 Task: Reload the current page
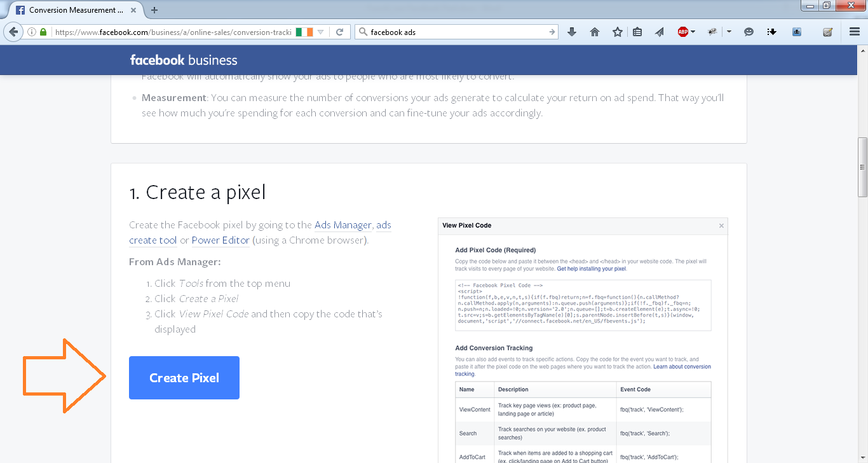point(340,32)
